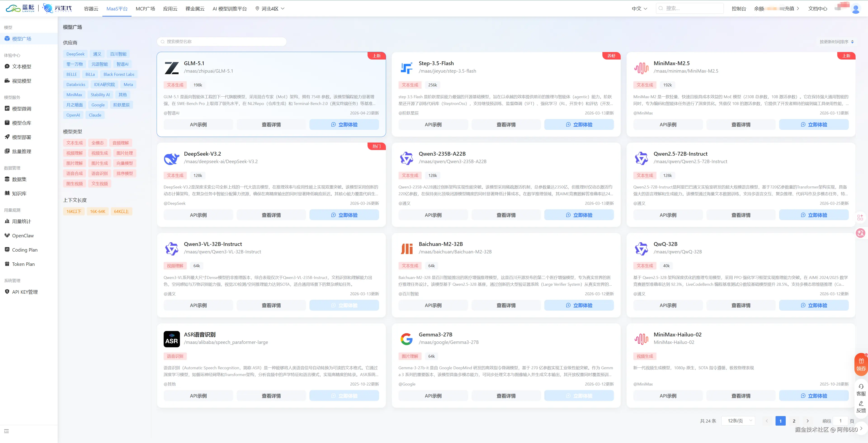Image resolution: width=868 pixels, height=443 pixels.
Task: Open the 领券 coupon floating button
Action: point(861,364)
